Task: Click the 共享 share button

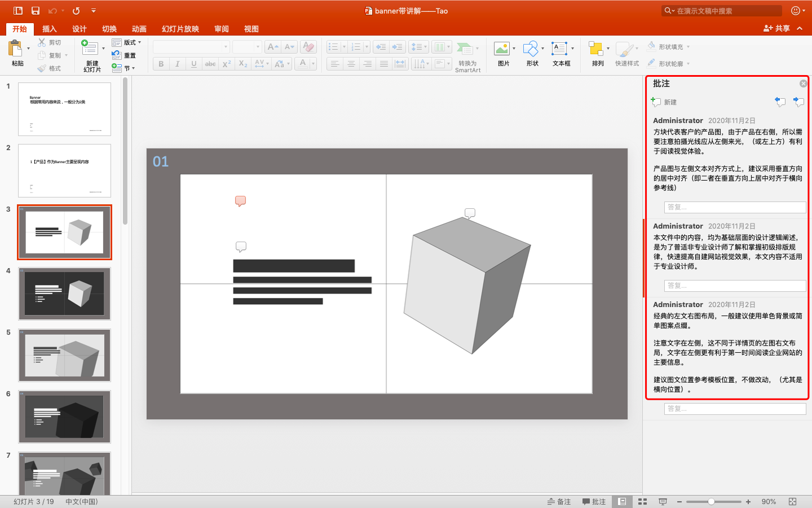Action: pyautogui.click(x=776, y=28)
